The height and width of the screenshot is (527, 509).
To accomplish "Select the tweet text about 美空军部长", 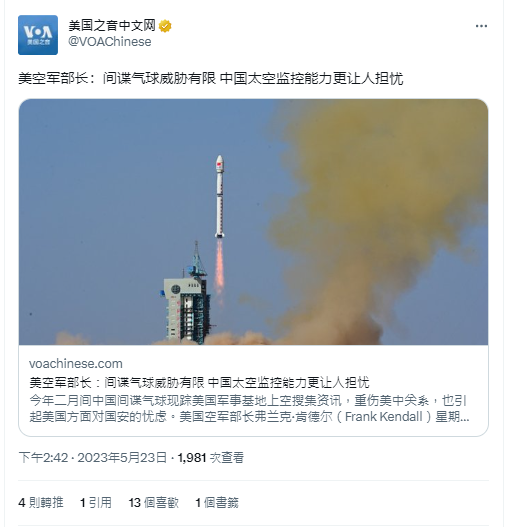I will (210, 79).
